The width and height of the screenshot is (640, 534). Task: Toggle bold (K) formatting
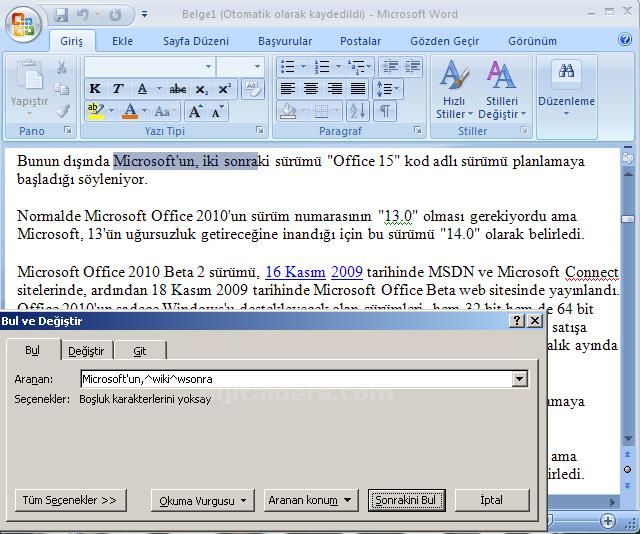95,89
